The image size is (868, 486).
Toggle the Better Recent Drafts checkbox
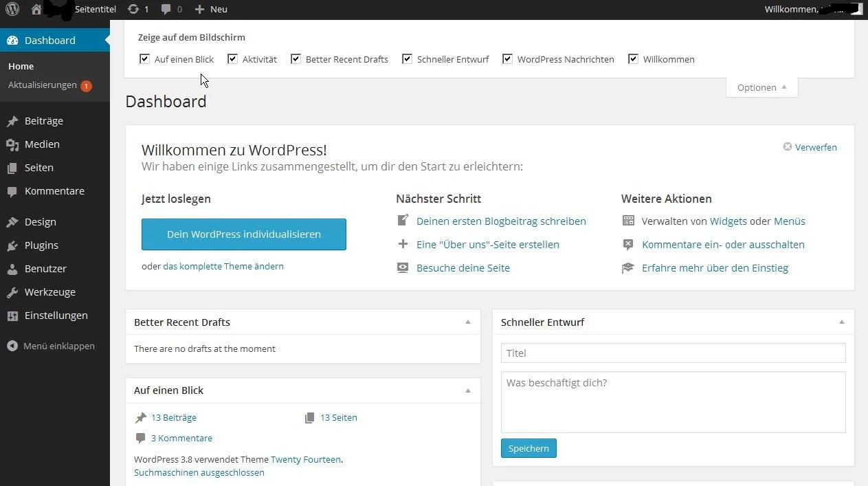coord(296,59)
